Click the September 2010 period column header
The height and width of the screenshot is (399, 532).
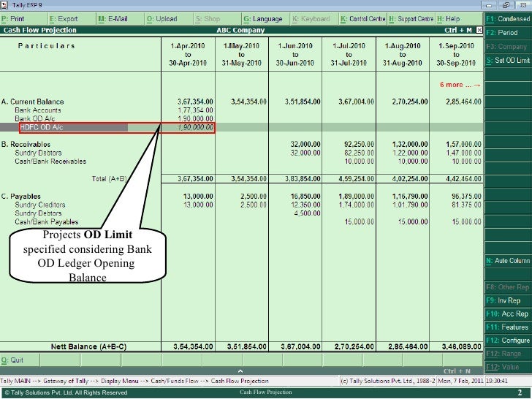pyautogui.click(x=456, y=54)
